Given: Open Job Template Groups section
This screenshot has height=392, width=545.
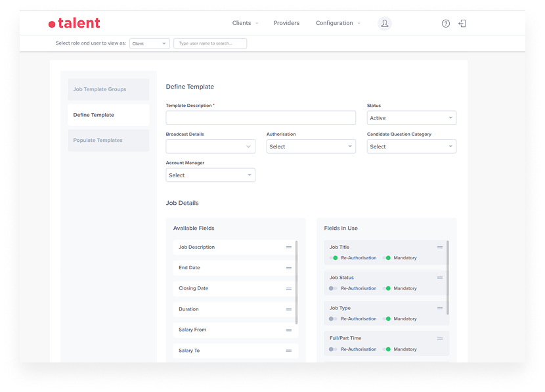Looking at the screenshot, I should [x=108, y=89].
